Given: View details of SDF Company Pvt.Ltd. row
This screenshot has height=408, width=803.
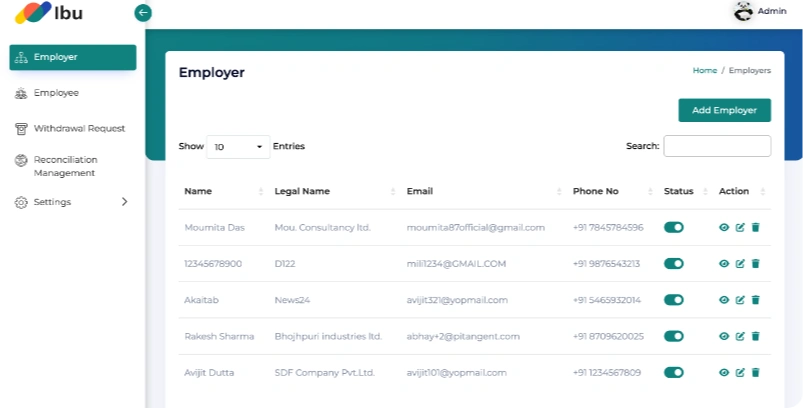Looking at the screenshot, I should point(724,372).
